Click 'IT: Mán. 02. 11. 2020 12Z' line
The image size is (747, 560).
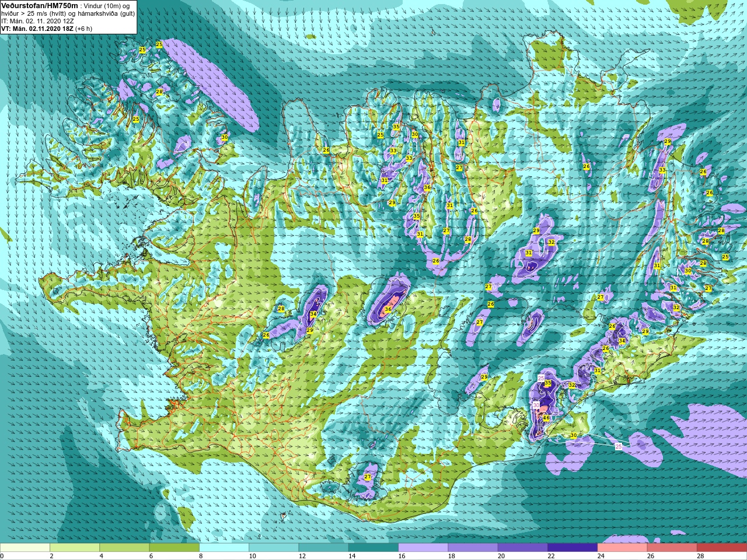pyautogui.click(x=37, y=20)
